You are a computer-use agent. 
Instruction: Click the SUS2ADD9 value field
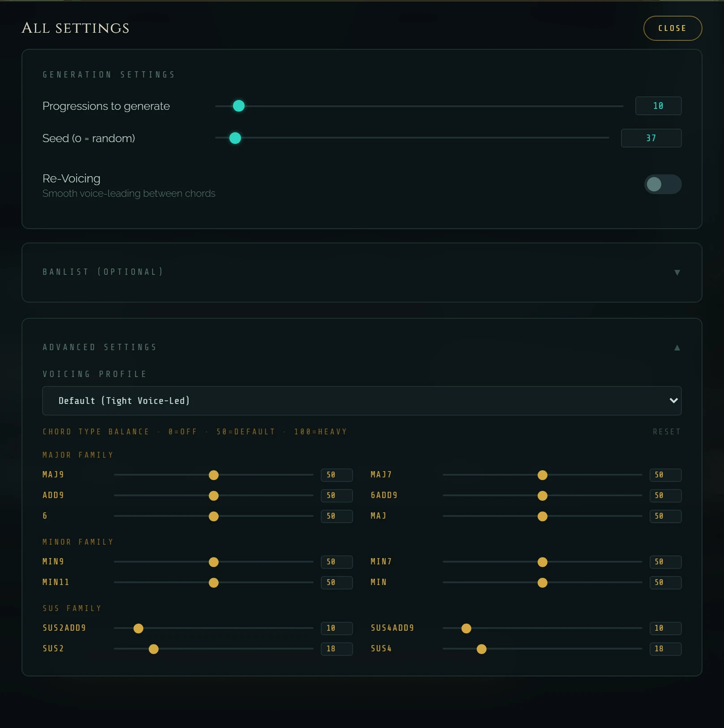337,628
